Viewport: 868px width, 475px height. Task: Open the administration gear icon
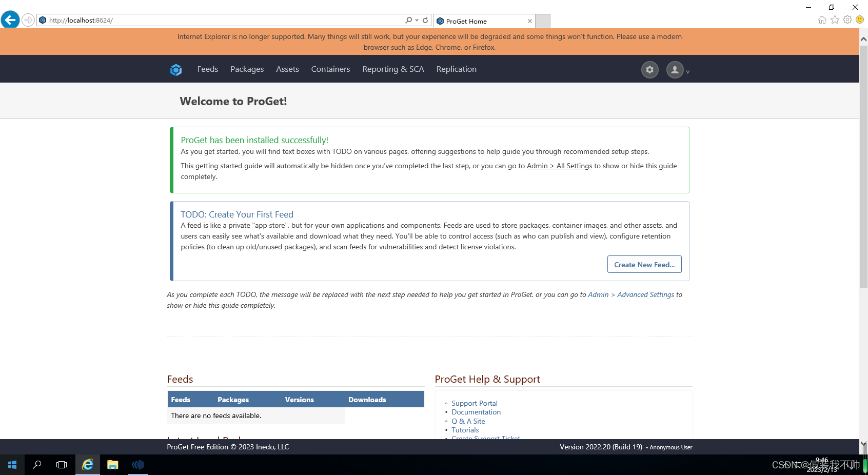(x=650, y=70)
